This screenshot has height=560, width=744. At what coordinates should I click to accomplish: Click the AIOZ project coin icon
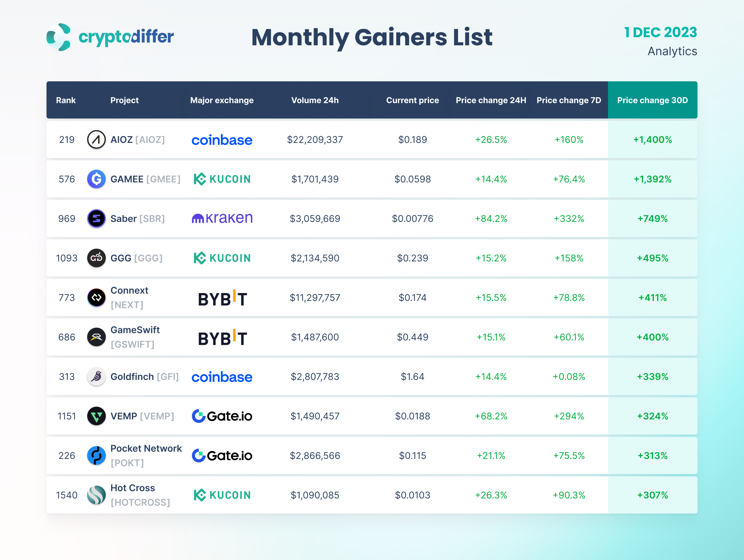96,139
